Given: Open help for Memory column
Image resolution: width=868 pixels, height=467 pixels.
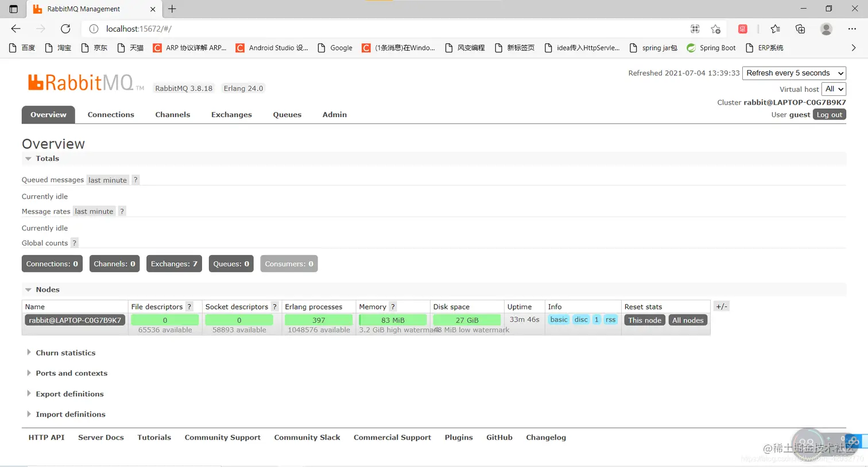Looking at the screenshot, I should (393, 307).
